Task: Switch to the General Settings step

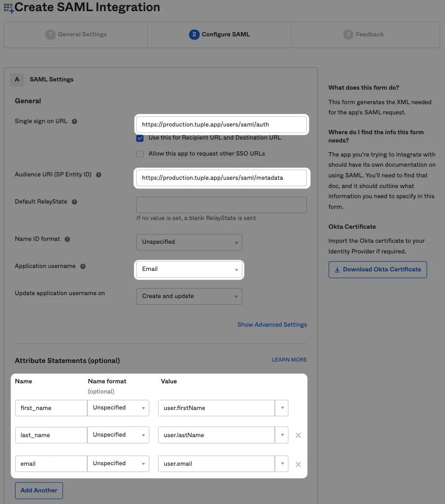Action: pyautogui.click(x=76, y=34)
